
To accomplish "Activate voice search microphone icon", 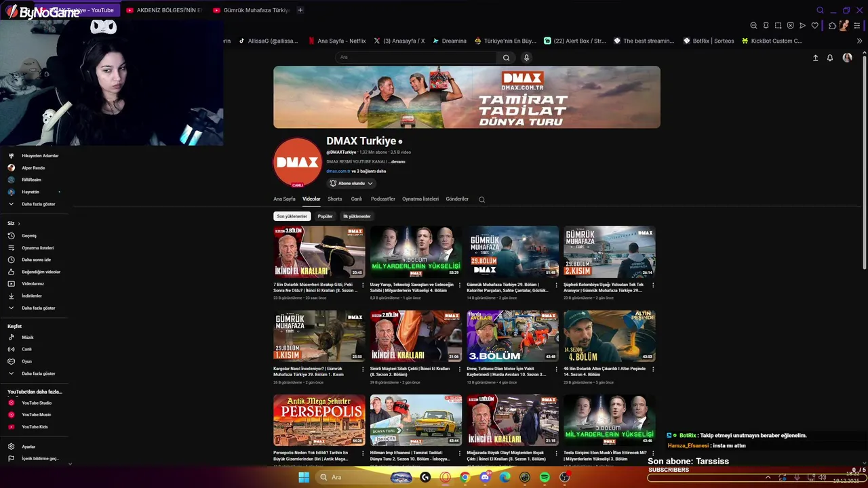I will pyautogui.click(x=526, y=58).
